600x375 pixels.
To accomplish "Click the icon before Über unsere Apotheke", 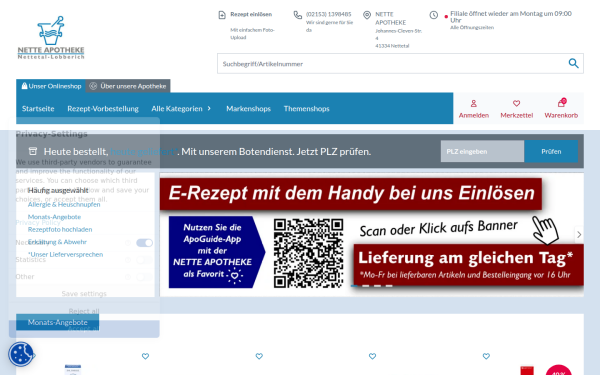I will (93, 86).
